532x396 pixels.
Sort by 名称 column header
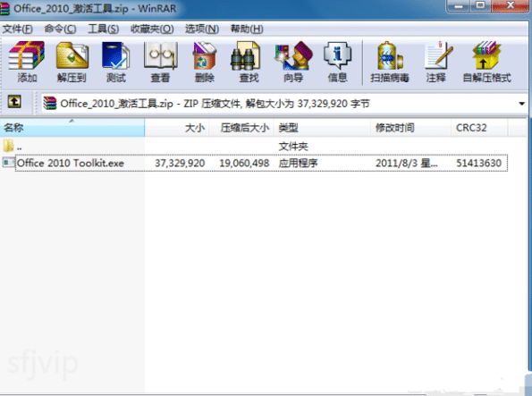[72, 128]
